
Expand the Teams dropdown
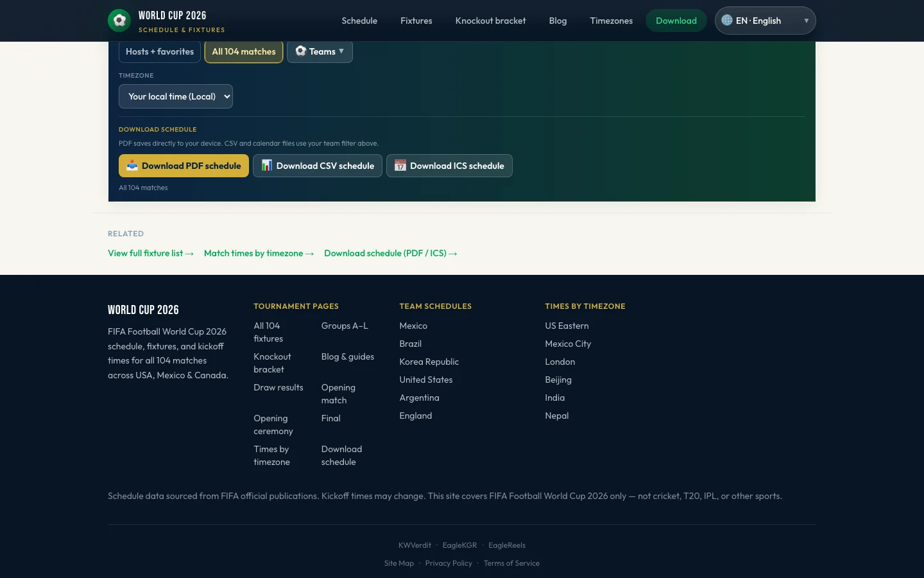tap(320, 51)
